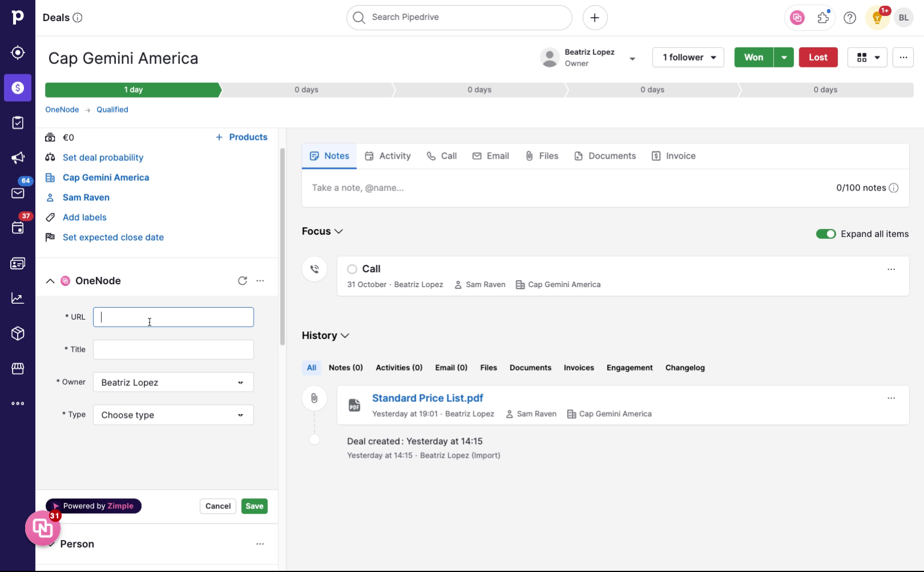Open 1 follower dropdown
Screen dimensions: 924x572
coord(688,57)
